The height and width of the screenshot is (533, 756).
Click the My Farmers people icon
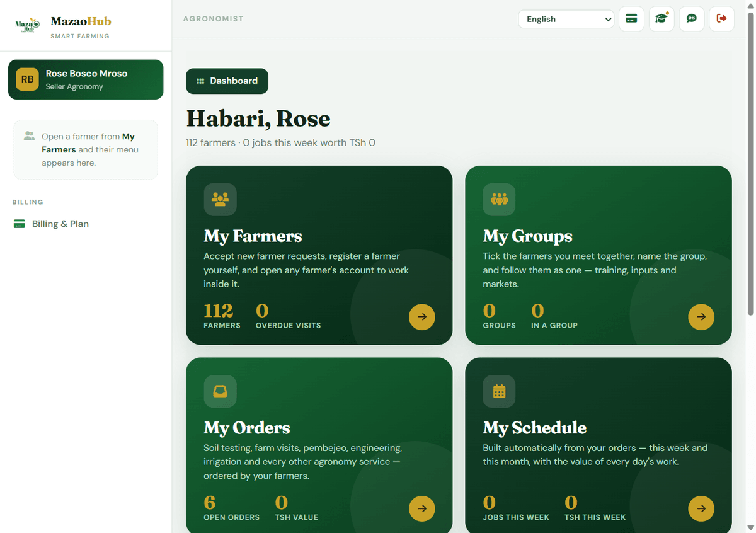pyautogui.click(x=220, y=200)
